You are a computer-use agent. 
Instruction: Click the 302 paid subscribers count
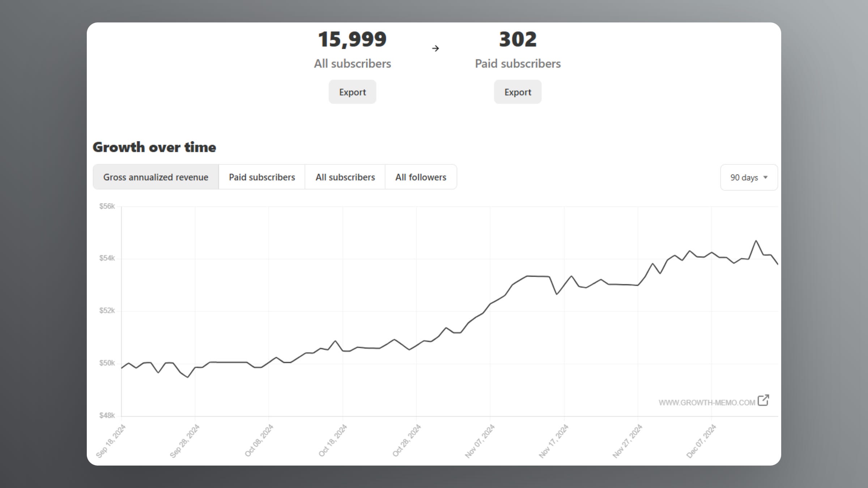518,39
